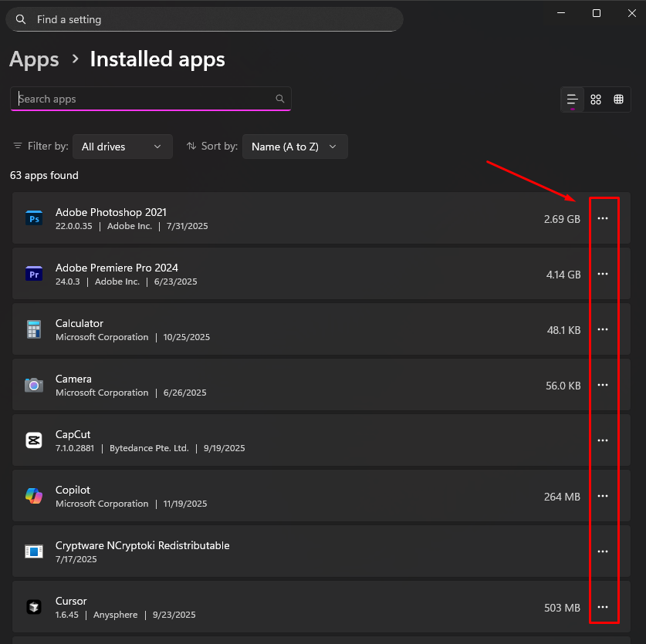
Task: Click the Find a setting search box
Action: 205,19
